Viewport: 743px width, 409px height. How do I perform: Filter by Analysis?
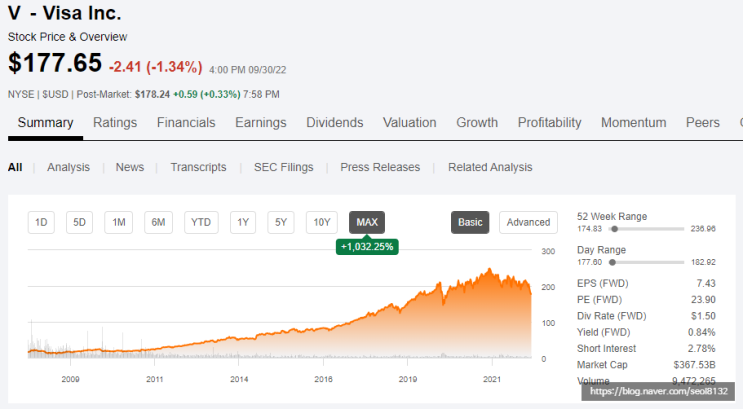[x=68, y=167]
